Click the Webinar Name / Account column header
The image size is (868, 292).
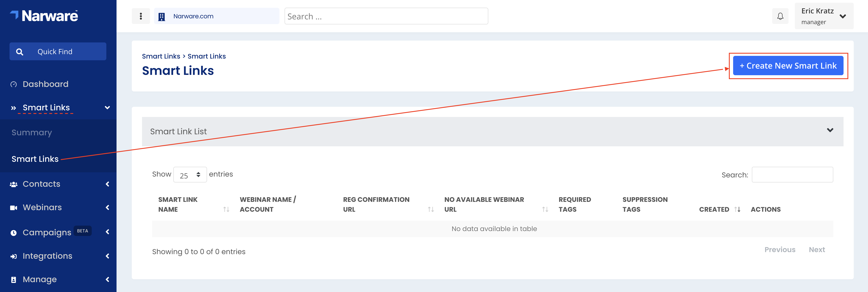[268, 204]
